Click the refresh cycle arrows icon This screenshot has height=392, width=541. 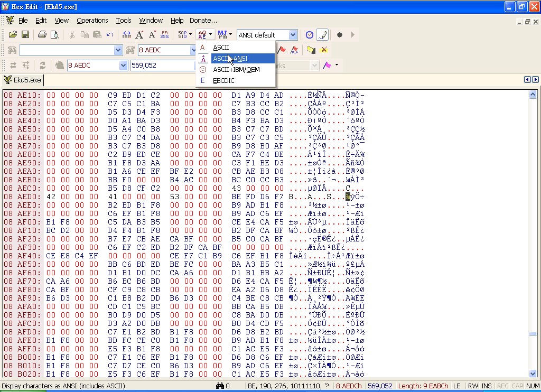pos(42,65)
